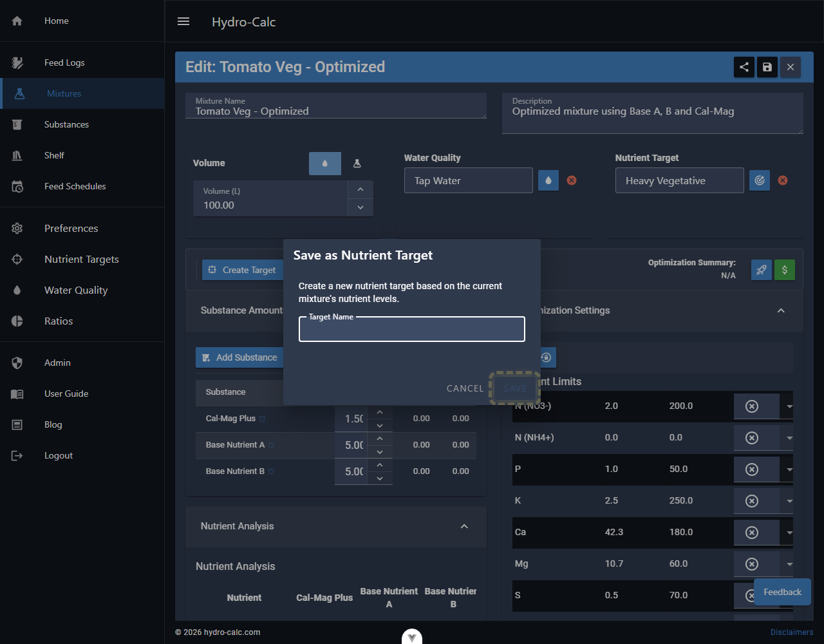Decrease the Volume (L) value
824x644 pixels.
coord(360,207)
